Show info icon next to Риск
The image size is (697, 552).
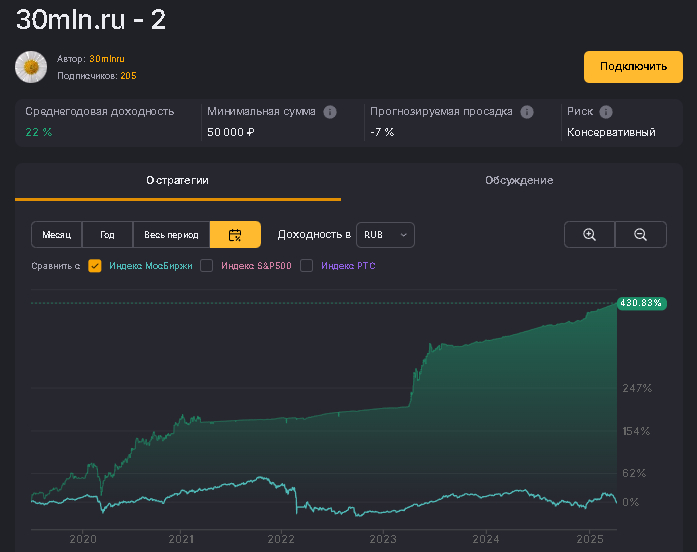[x=605, y=112]
